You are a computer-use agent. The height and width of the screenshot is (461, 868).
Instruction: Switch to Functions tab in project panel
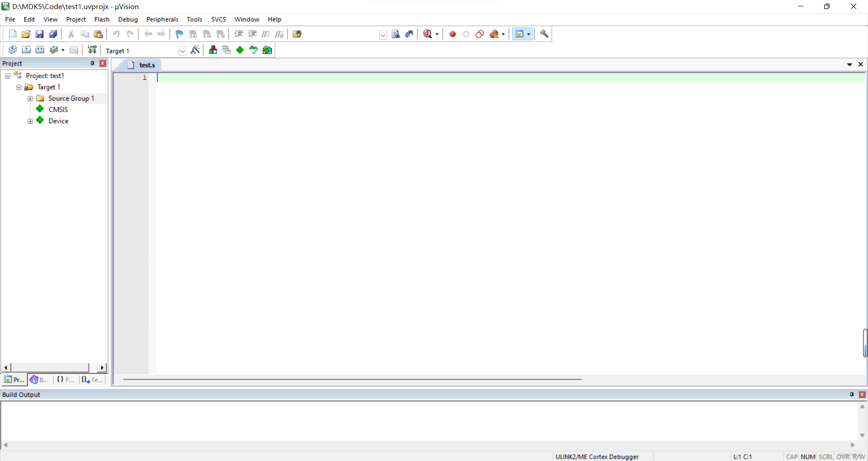click(x=66, y=380)
